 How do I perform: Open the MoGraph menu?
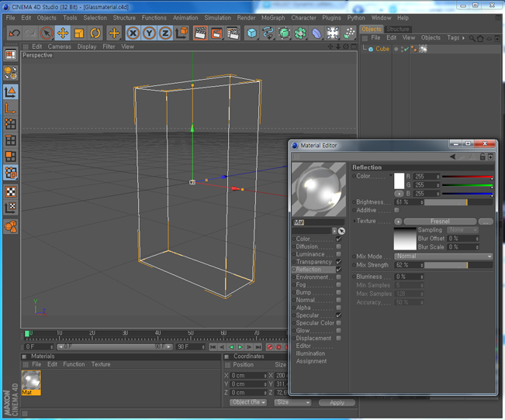(x=273, y=18)
